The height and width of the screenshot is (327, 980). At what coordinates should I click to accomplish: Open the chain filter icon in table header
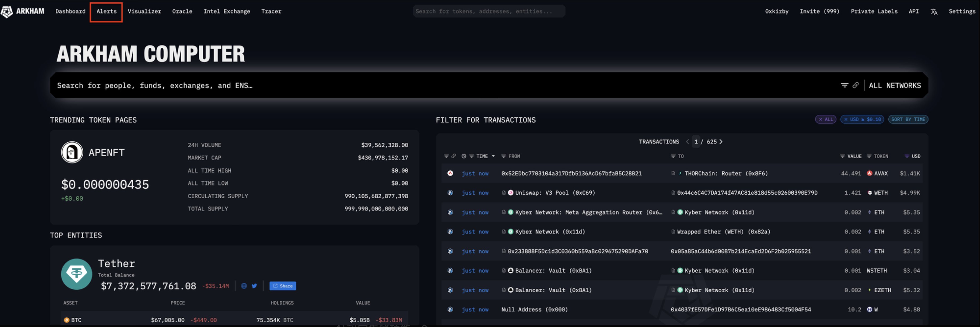(446, 156)
